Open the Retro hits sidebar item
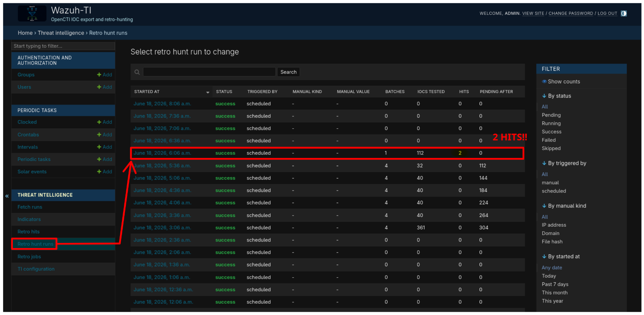 [28, 232]
